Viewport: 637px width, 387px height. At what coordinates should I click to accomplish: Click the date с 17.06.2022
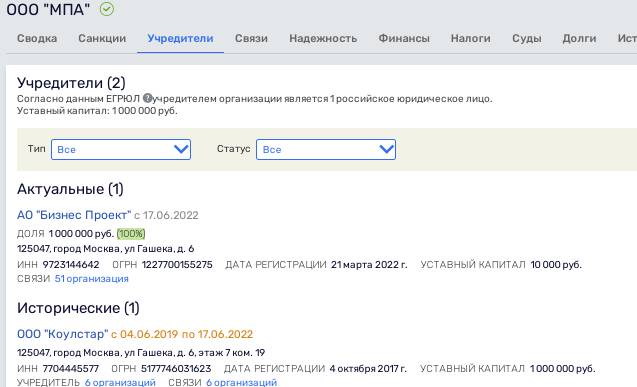166,215
